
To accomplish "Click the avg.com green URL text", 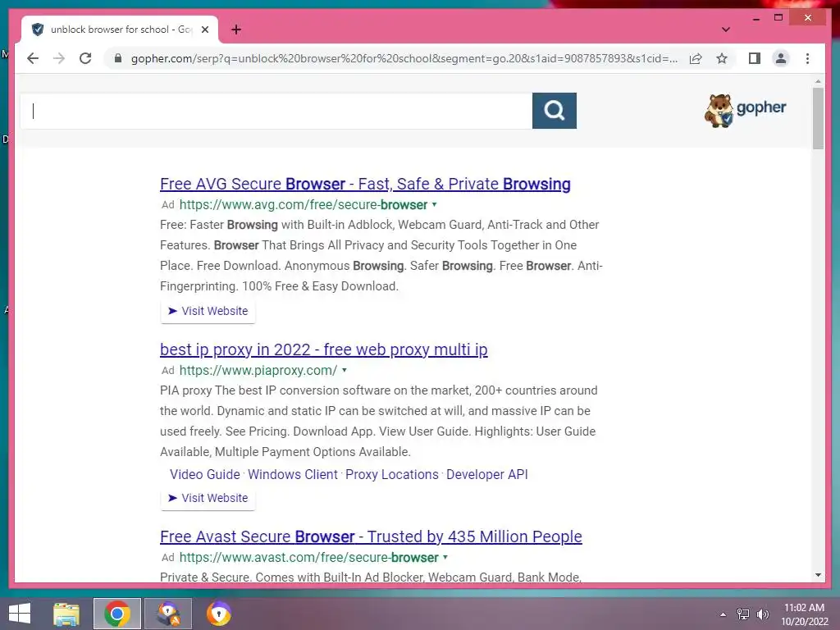I will 304,204.
